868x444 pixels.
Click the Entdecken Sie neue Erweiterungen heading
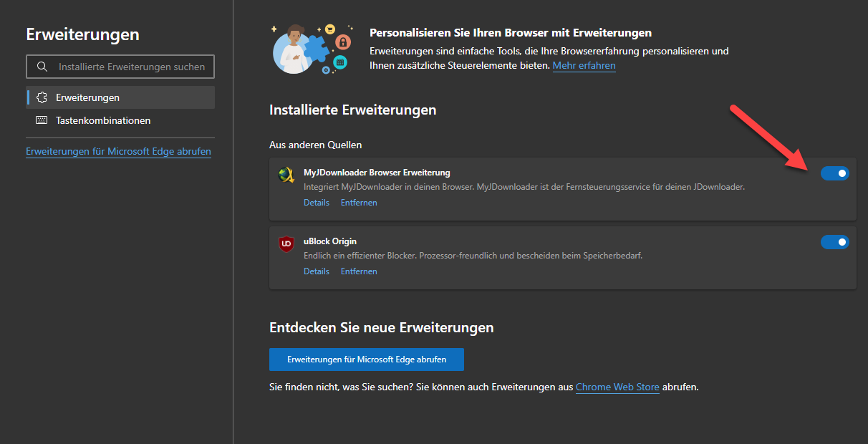(382, 328)
